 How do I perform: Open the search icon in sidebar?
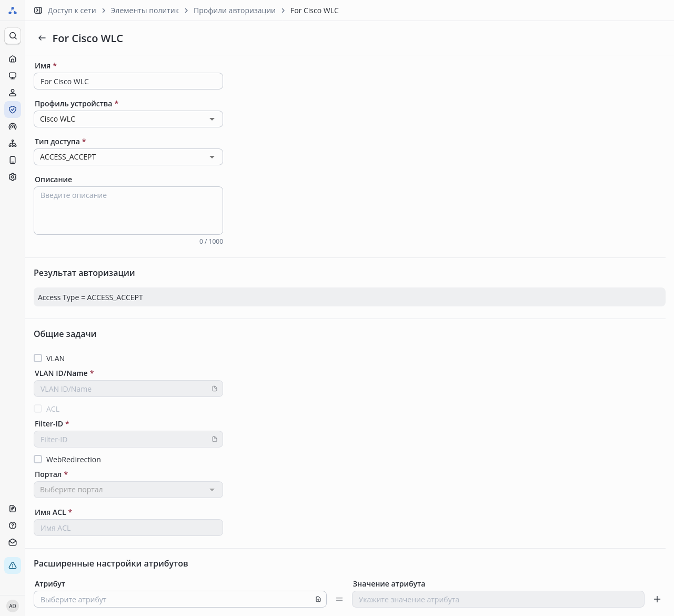click(x=13, y=36)
